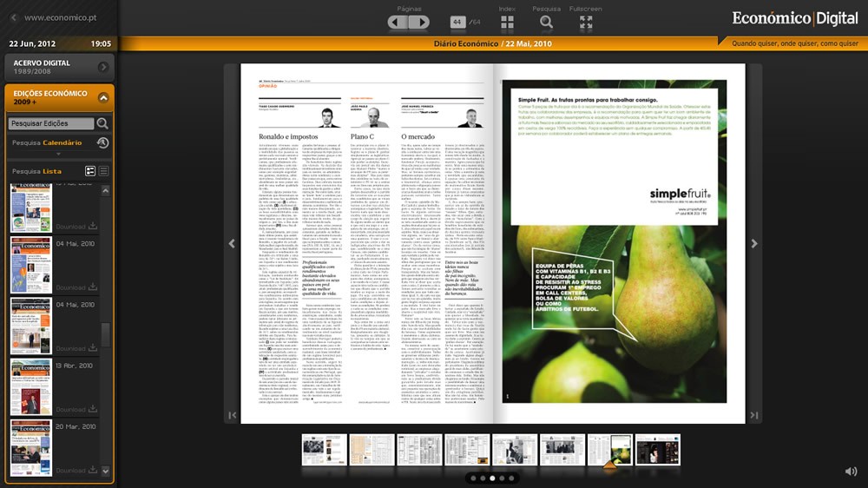The image size is (868, 488).
Task: Go to next page with top-bar right arrow
Action: [419, 23]
